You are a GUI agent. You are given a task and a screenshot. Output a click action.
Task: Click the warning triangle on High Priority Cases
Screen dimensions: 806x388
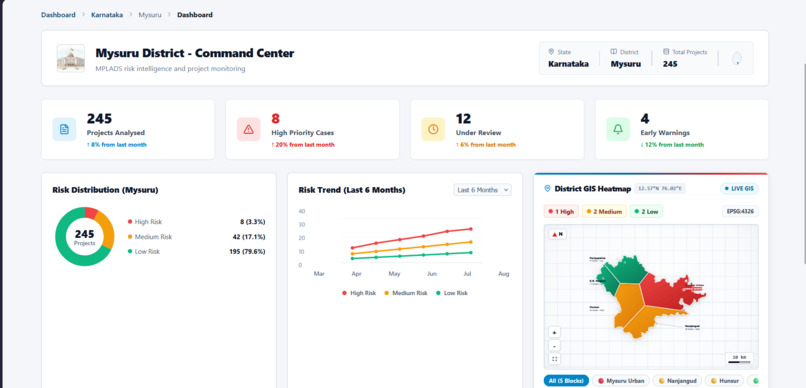click(249, 129)
